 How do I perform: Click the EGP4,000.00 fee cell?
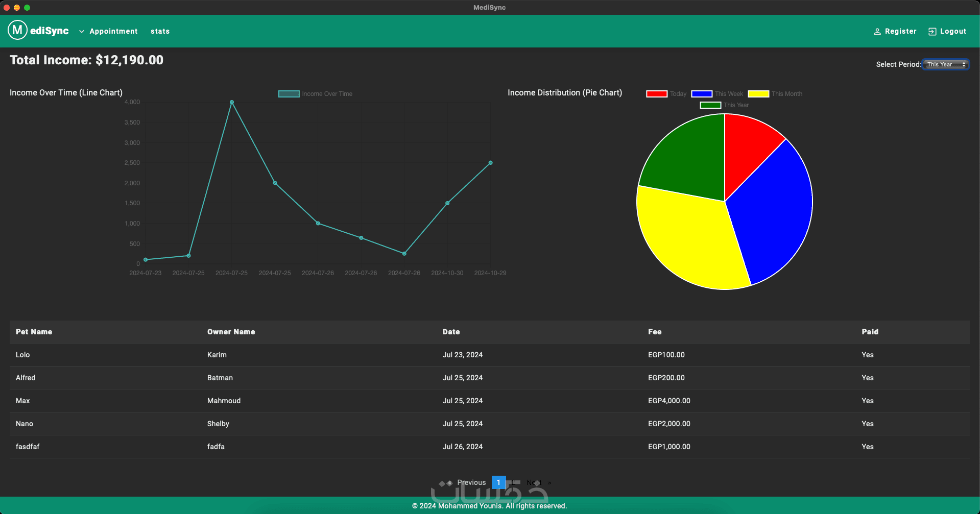[x=669, y=401]
